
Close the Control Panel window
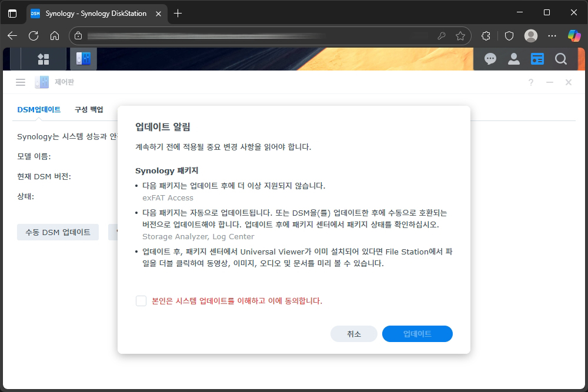pyautogui.click(x=569, y=82)
